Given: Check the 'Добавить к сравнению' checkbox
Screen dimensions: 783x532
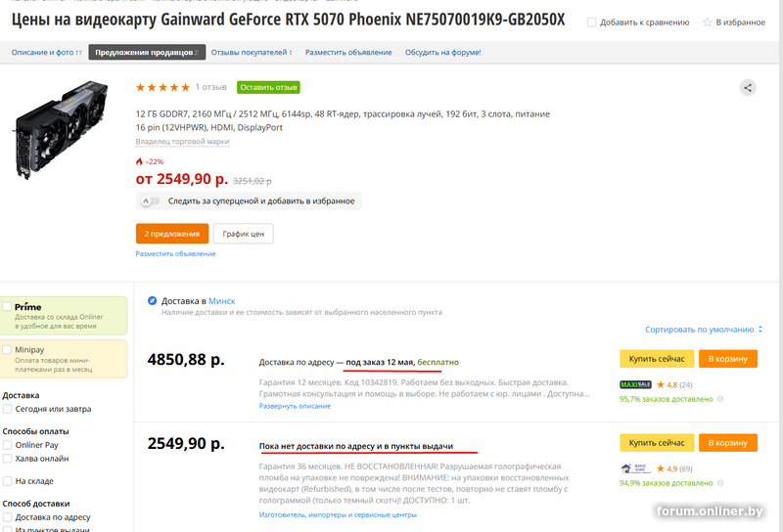Looking at the screenshot, I should (592, 22).
